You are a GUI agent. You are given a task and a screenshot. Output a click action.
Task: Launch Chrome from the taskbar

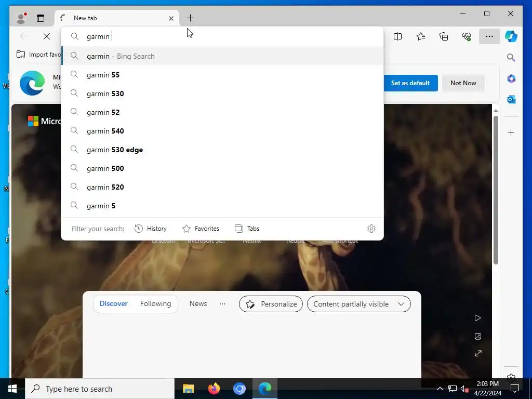tap(239, 389)
